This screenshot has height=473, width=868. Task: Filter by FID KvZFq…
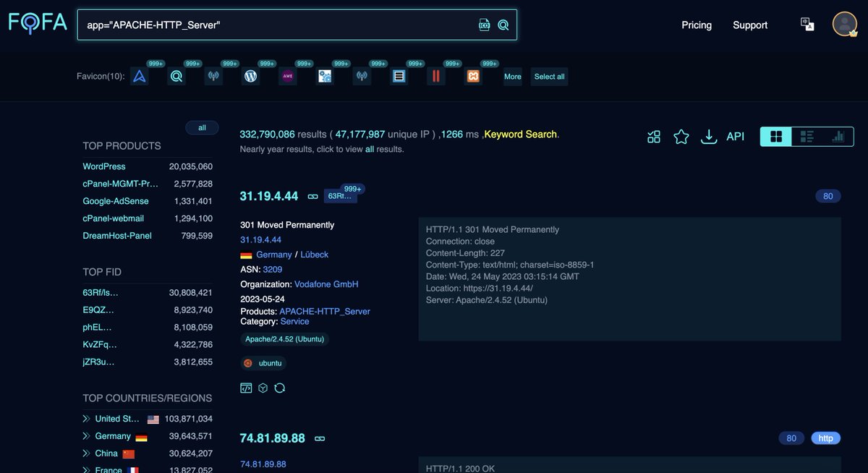pyautogui.click(x=100, y=344)
